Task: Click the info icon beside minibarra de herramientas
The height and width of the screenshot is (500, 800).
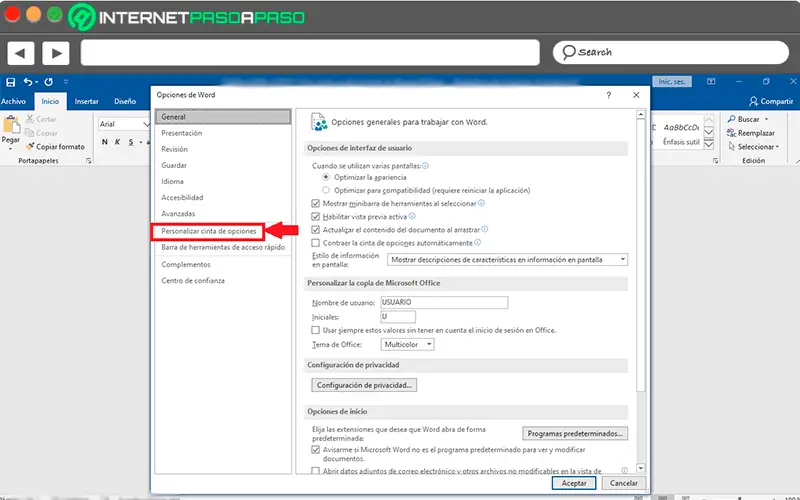Action: point(481,203)
